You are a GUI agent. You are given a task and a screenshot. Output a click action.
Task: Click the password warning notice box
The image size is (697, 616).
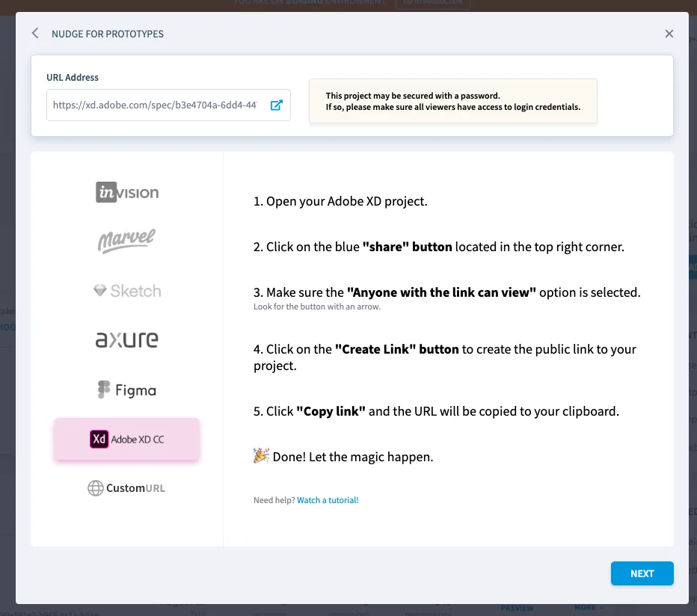pos(453,100)
